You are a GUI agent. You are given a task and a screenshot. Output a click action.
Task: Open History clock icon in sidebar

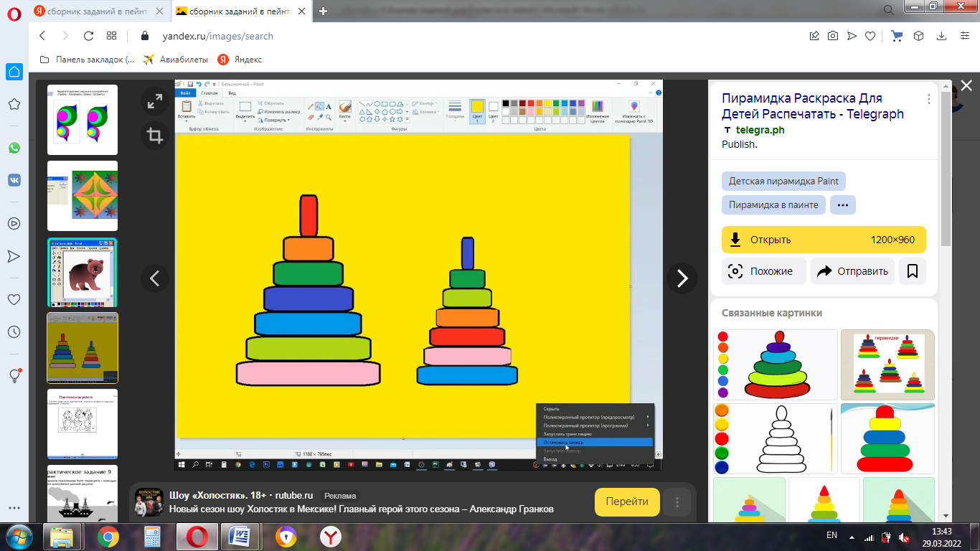click(x=14, y=331)
